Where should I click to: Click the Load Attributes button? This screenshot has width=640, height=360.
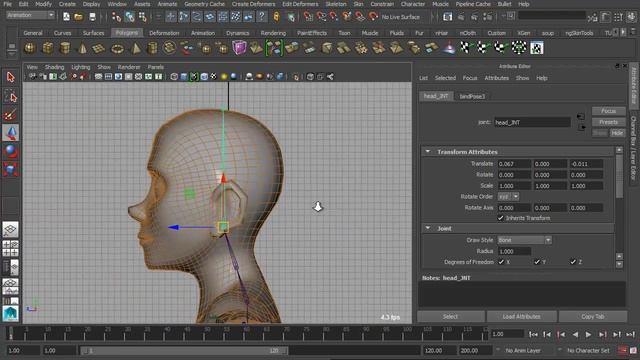coord(522,316)
